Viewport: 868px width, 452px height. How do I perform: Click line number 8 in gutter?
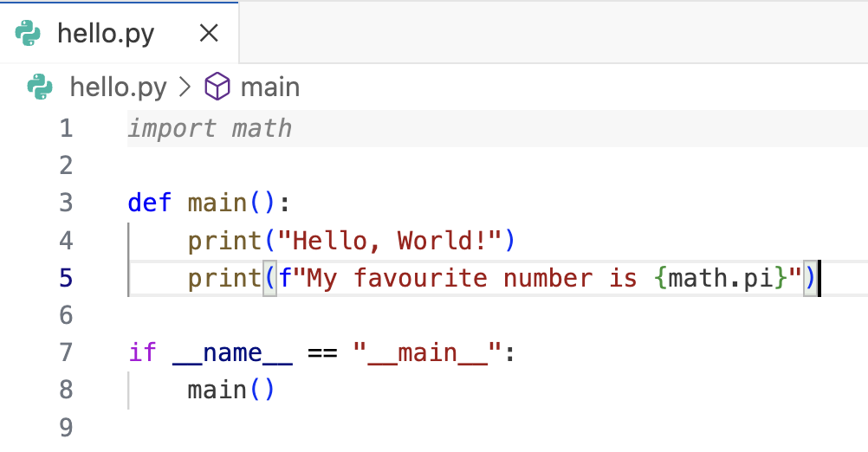[67, 390]
